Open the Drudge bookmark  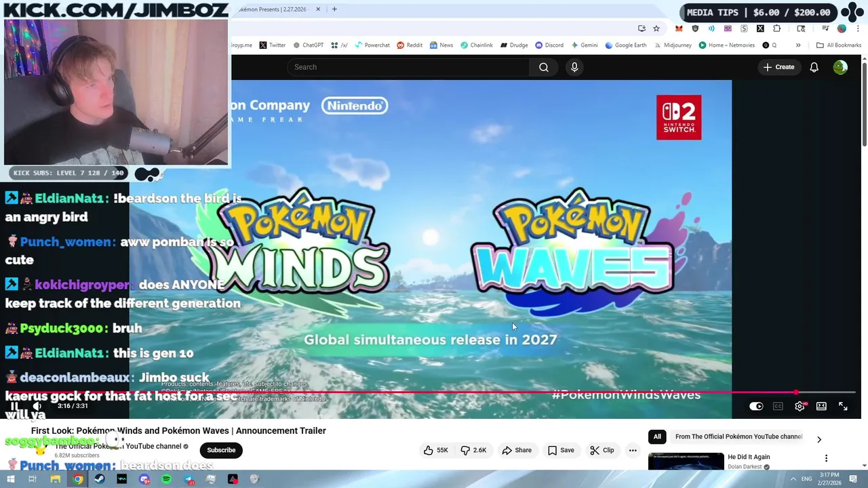click(514, 45)
